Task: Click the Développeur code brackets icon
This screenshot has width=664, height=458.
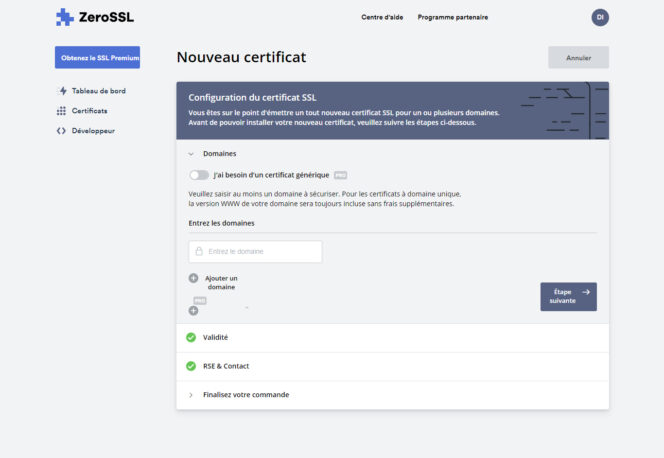Action: pos(62,131)
